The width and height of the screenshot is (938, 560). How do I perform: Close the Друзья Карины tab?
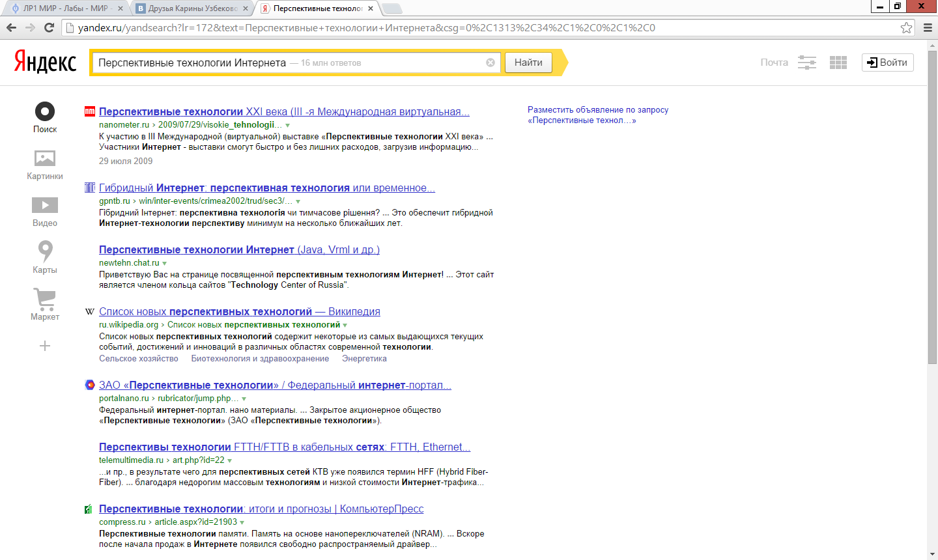click(x=245, y=8)
